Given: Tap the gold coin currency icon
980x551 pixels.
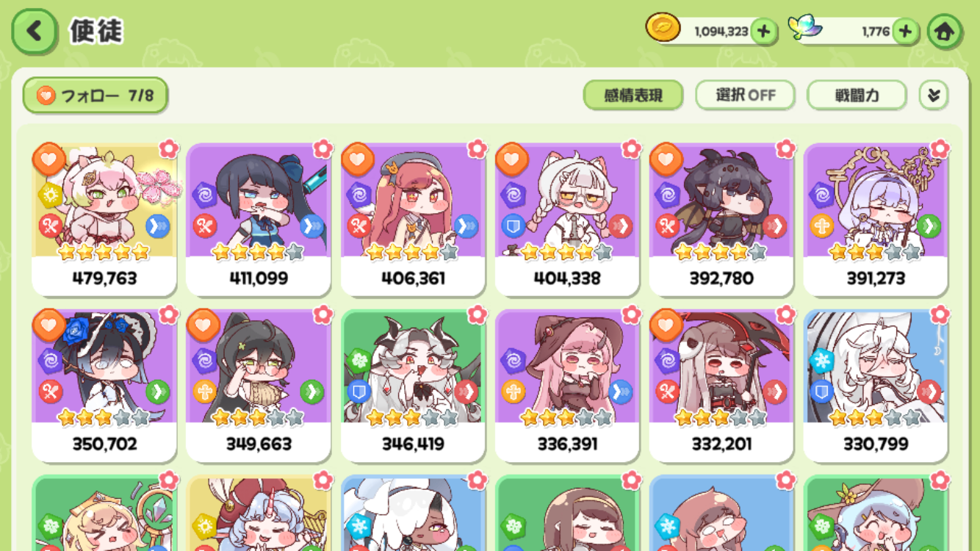Looking at the screenshot, I should pyautogui.click(x=663, y=28).
